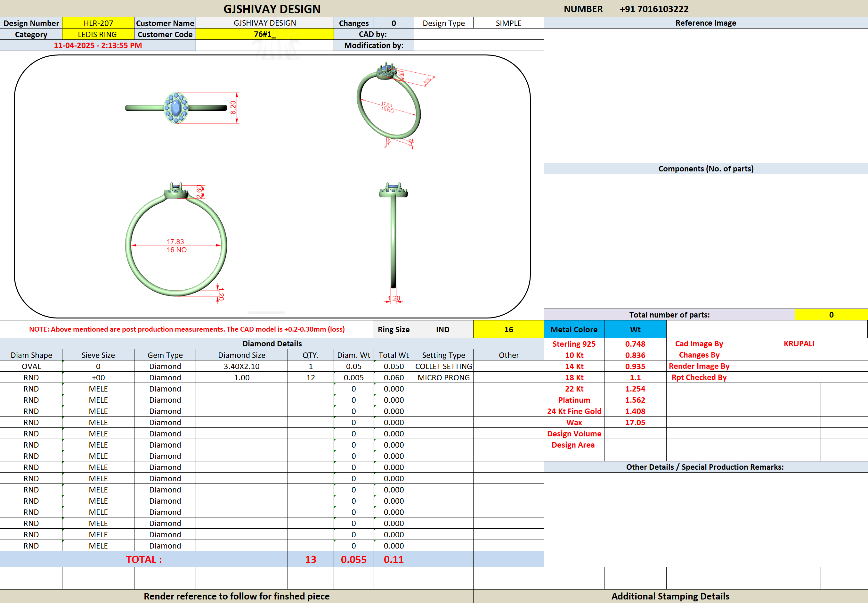Select the Customer Name value GJSHIVAY DESIGN

(265, 23)
